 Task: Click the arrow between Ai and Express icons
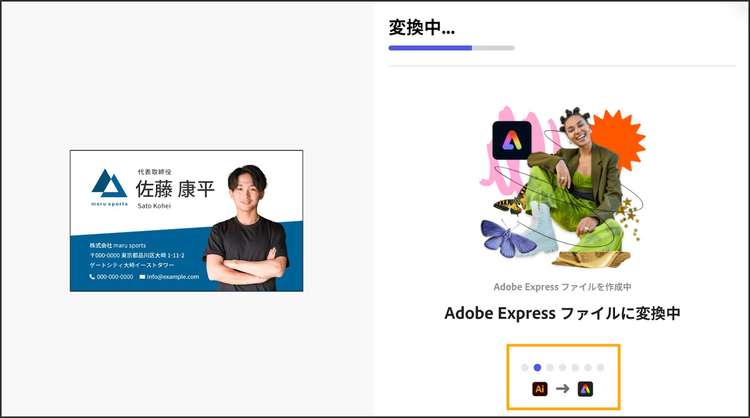pos(563,389)
